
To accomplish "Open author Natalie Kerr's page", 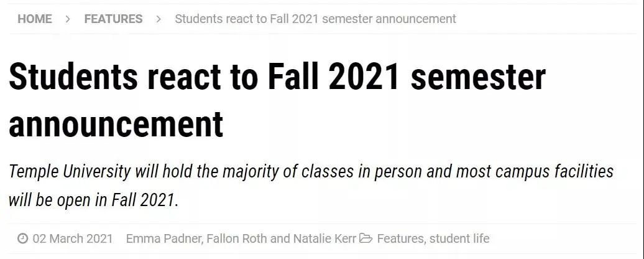I will point(324,238).
